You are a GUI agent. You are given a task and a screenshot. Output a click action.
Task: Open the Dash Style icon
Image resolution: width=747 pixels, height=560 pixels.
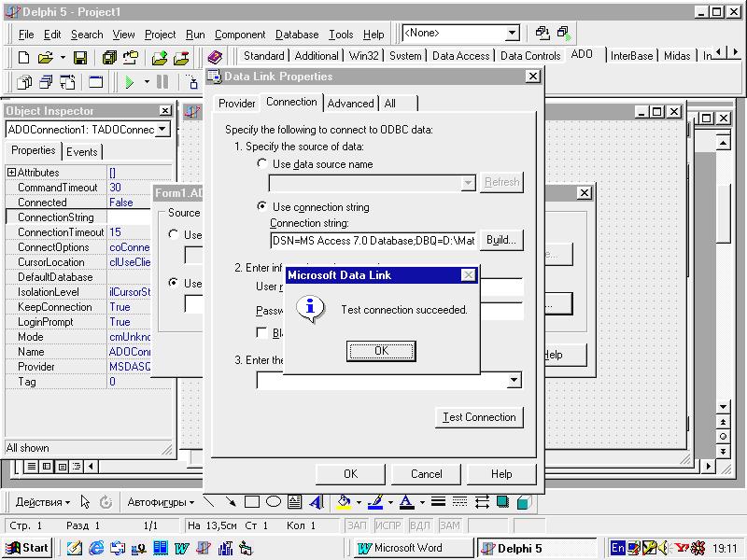click(459, 501)
